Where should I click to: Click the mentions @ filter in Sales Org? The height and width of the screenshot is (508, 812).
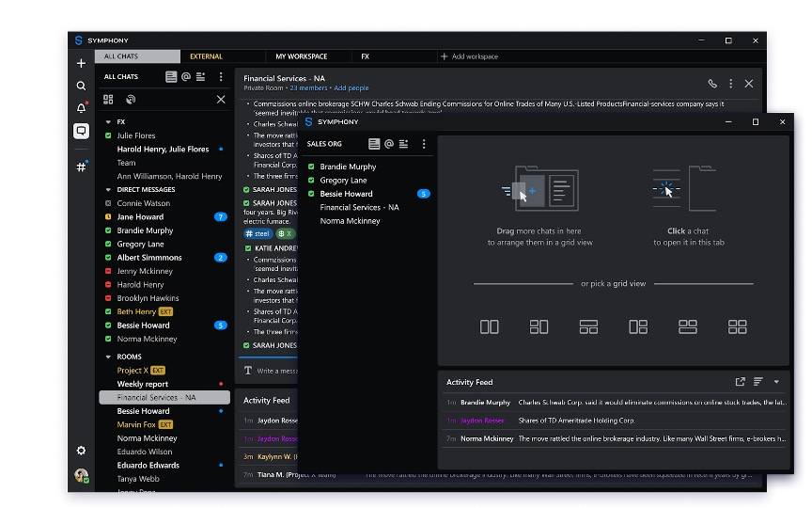(389, 144)
